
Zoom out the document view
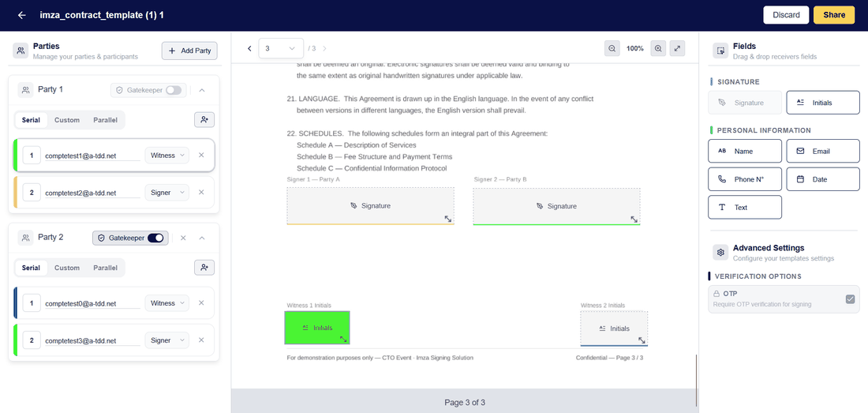(612, 48)
